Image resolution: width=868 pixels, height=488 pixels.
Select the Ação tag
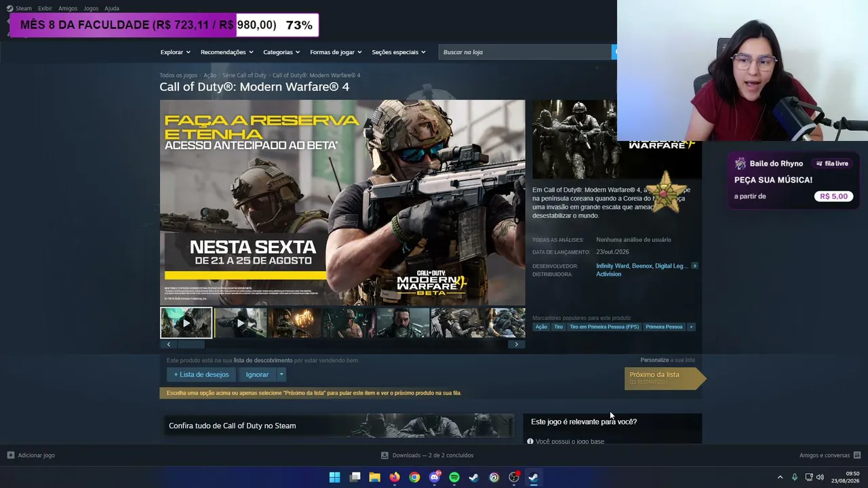pyautogui.click(x=541, y=327)
